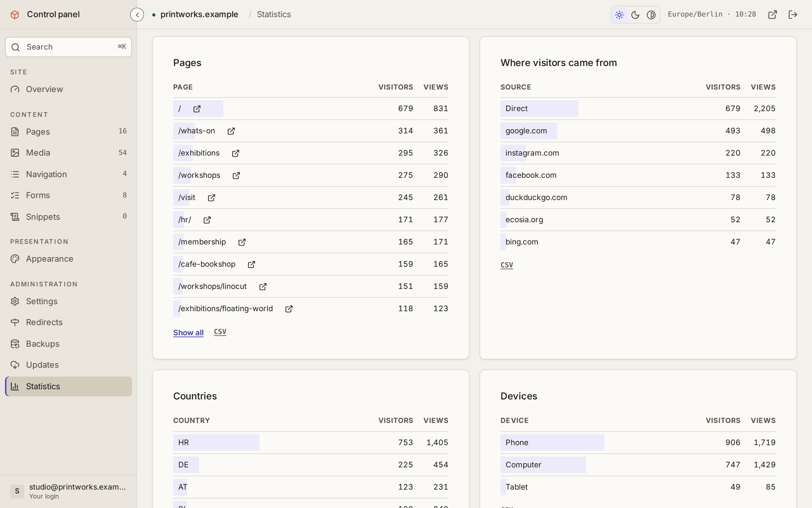Image resolution: width=812 pixels, height=508 pixels.
Task: Switch to light theme (sun icon)
Action: (619, 15)
